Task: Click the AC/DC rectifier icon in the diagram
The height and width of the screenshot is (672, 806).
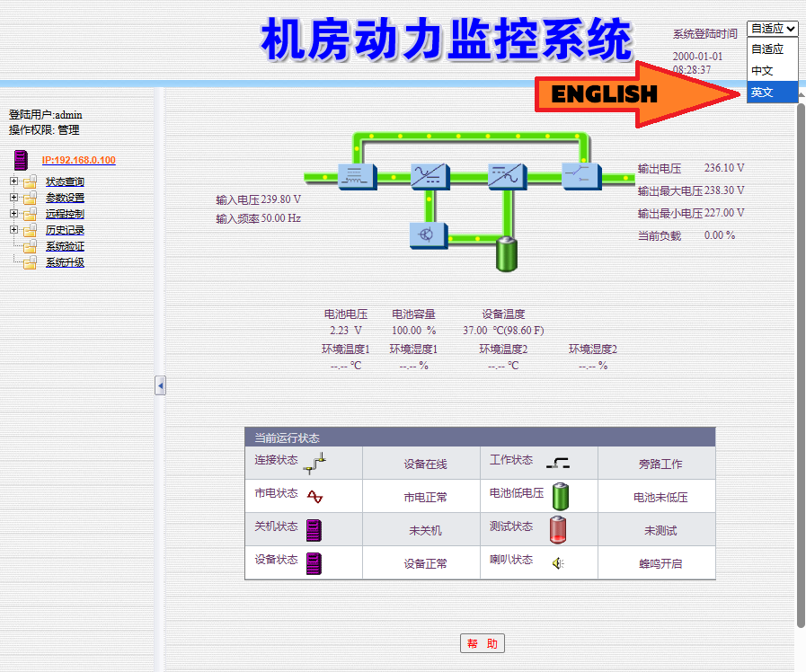Action: pyautogui.click(x=425, y=175)
